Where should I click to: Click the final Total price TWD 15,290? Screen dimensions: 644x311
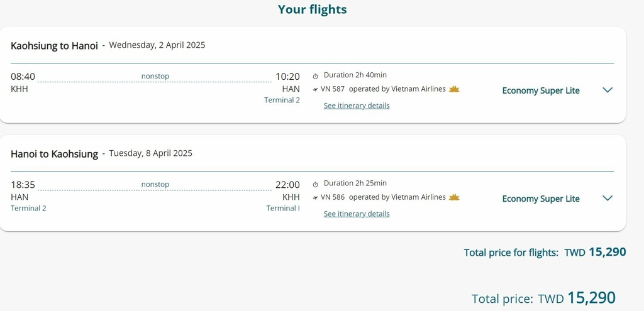click(577, 298)
